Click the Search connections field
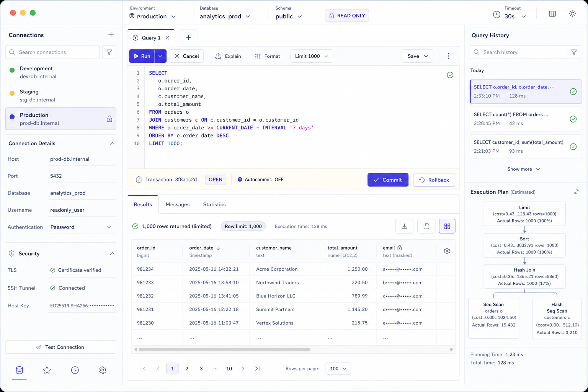588x392 pixels. (x=52, y=52)
